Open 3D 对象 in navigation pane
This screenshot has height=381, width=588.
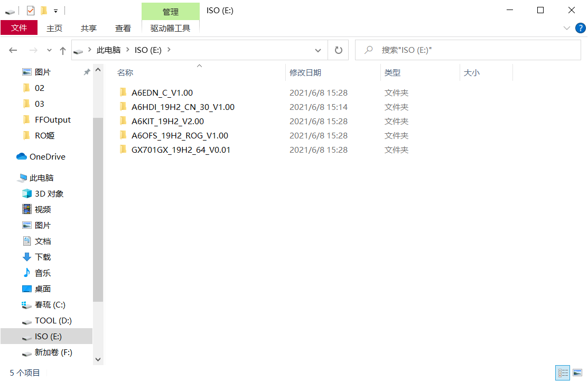(x=49, y=193)
